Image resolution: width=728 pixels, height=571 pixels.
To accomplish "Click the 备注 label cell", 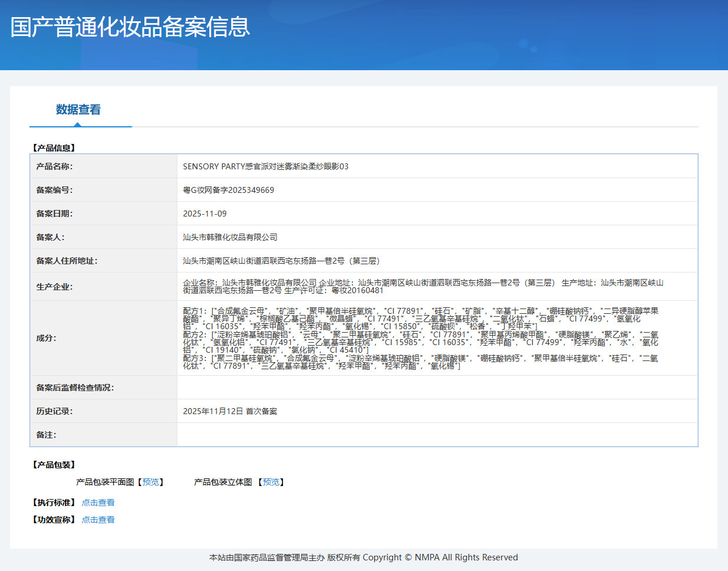I will click(104, 435).
